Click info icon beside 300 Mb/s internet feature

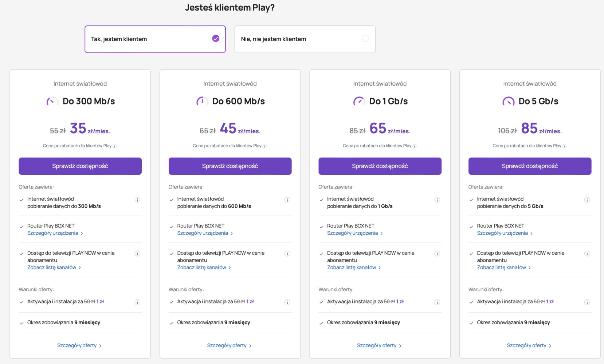[x=137, y=200]
